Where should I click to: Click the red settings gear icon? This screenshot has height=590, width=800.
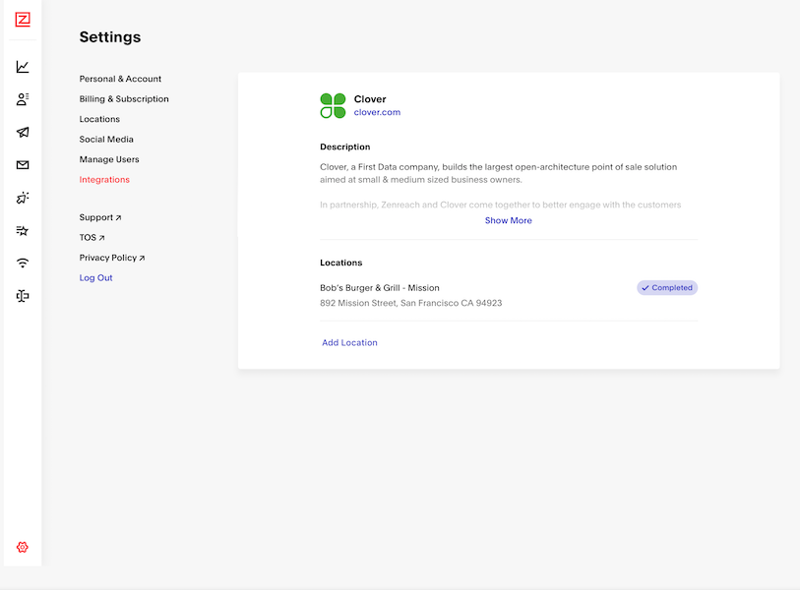[x=22, y=547]
